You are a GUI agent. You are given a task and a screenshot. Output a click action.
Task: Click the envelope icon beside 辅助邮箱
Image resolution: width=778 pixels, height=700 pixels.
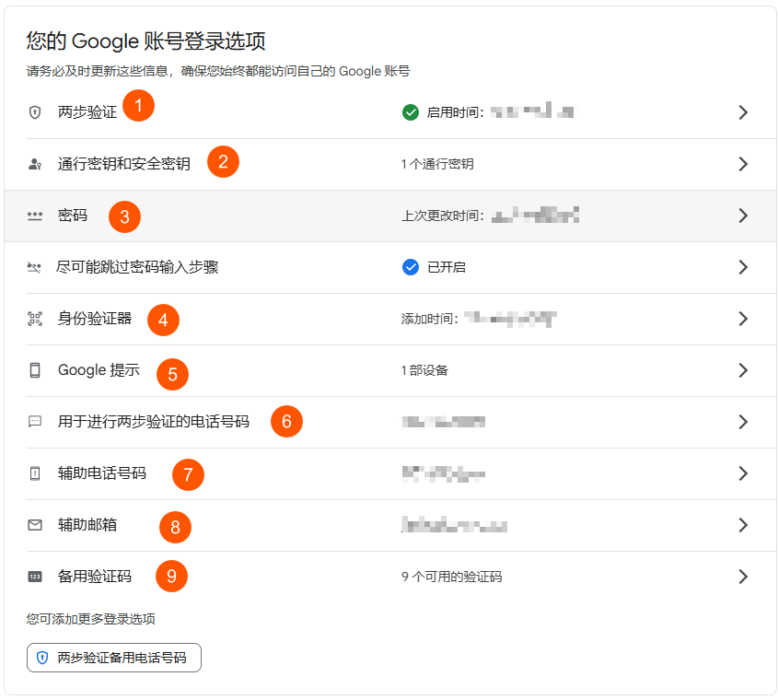(x=35, y=525)
